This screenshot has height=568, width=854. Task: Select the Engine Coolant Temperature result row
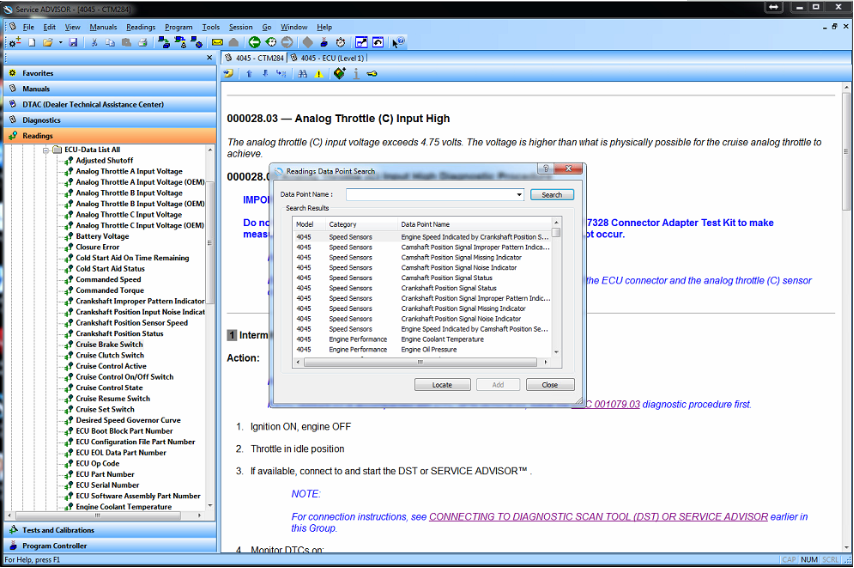(422, 339)
